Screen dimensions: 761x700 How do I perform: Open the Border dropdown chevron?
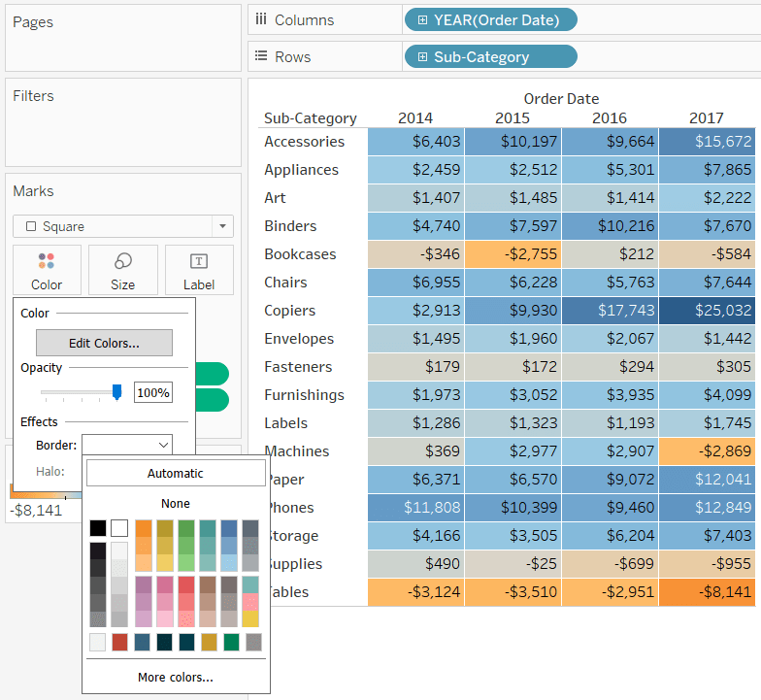[x=163, y=445]
